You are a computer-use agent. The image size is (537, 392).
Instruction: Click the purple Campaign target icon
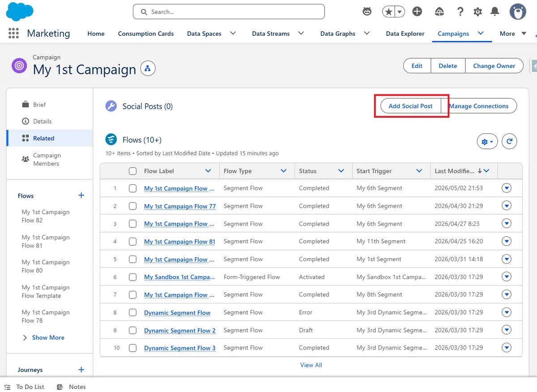coord(19,66)
